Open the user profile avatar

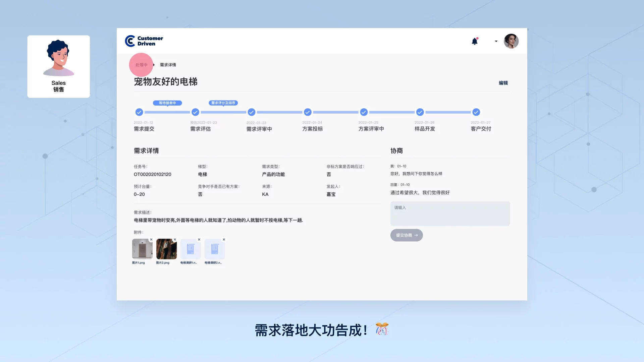coord(511,41)
